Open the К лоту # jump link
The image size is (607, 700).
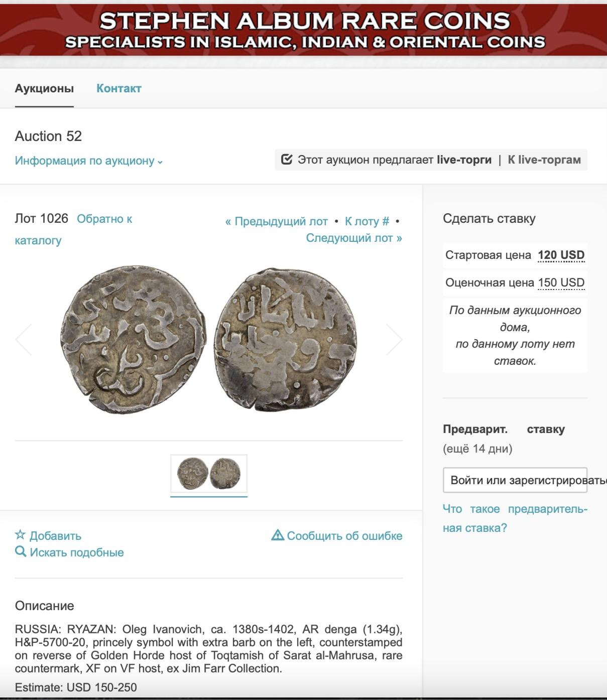coord(367,221)
